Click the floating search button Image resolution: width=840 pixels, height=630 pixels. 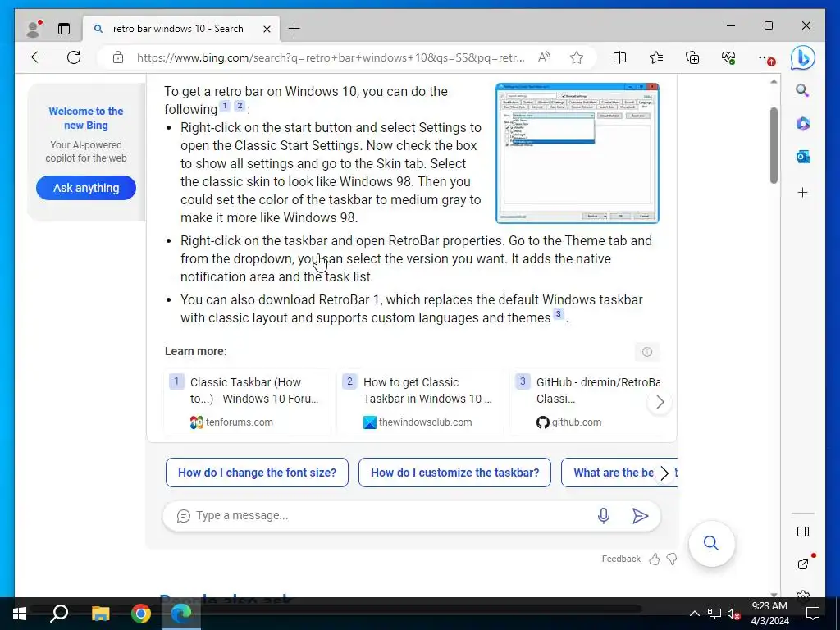point(711,543)
